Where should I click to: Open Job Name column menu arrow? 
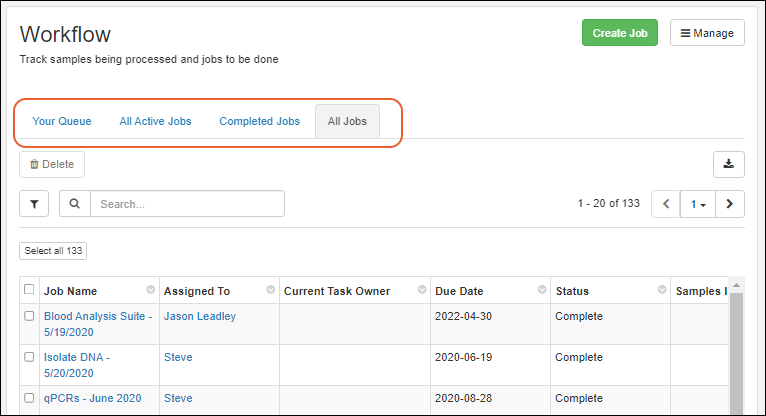[x=150, y=290]
